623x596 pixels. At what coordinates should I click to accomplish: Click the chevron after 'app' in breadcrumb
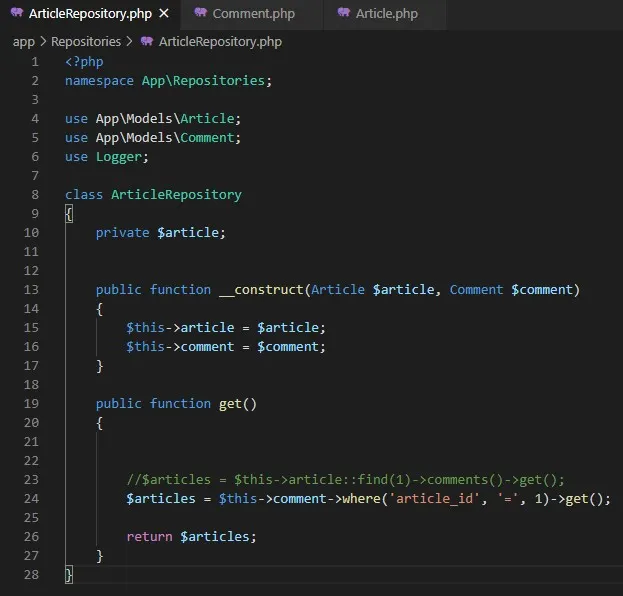43,41
